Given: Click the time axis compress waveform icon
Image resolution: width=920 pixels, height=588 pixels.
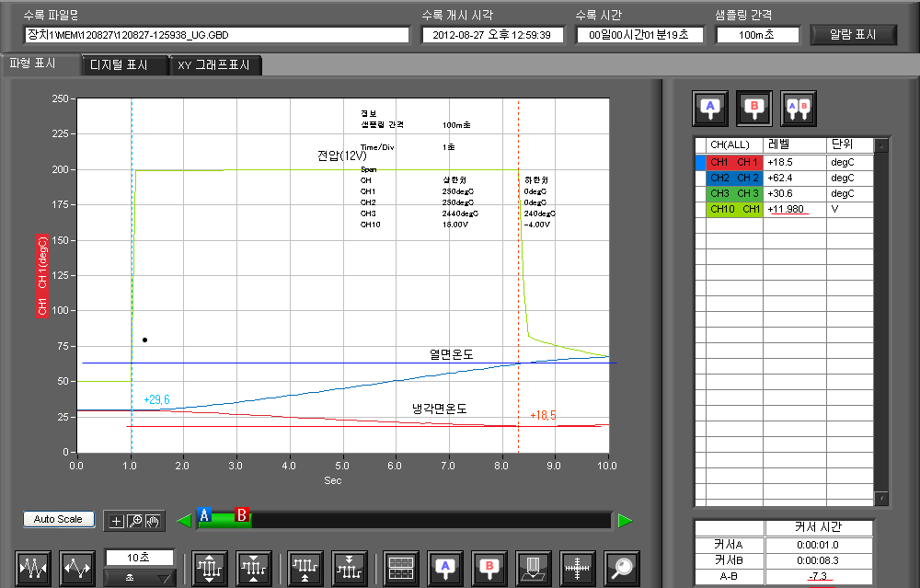Looking at the screenshot, I should click(x=34, y=568).
